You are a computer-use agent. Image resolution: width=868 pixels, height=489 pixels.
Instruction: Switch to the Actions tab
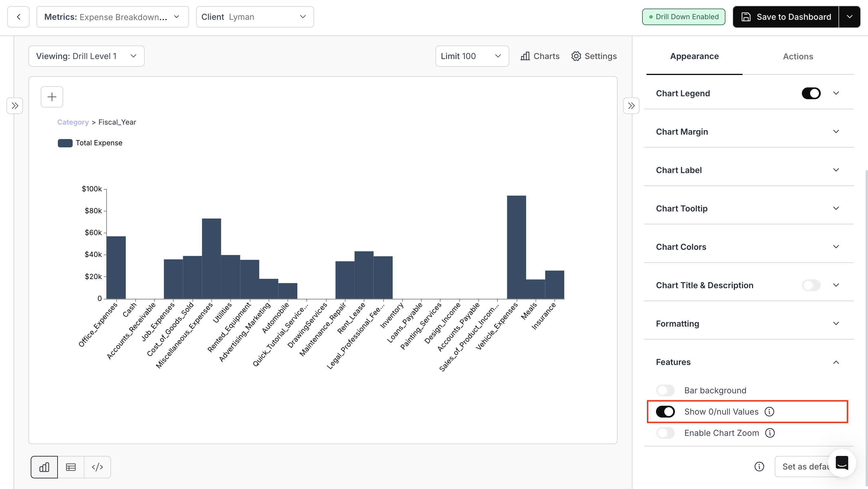click(797, 56)
